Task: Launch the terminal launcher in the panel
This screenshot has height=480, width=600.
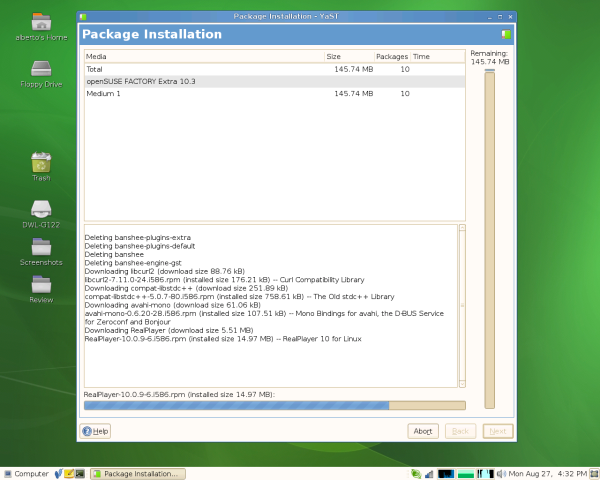Action: tap(80, 473)
